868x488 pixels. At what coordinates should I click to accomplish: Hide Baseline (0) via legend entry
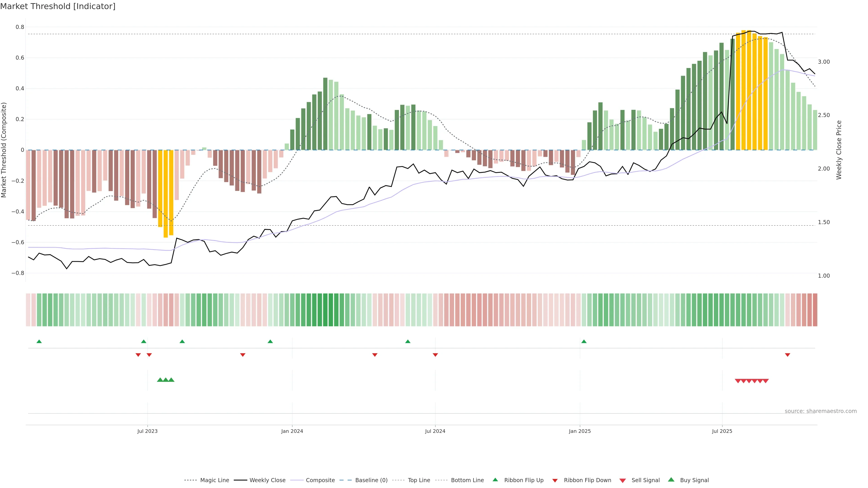371,480
